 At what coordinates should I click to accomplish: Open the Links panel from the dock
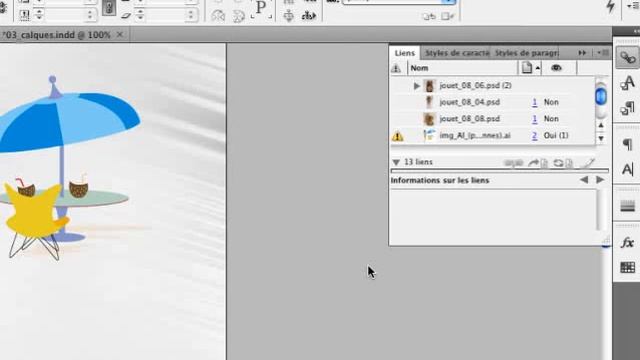click(x=627, y=58)
